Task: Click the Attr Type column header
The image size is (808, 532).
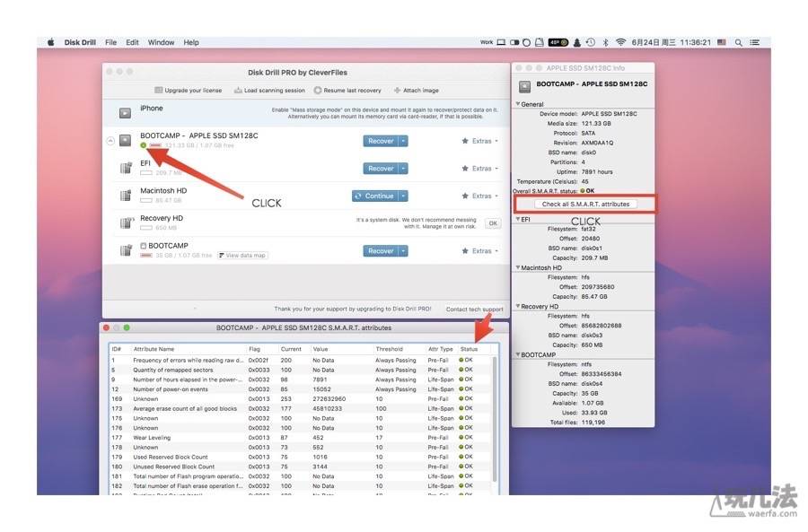Action: tap(442, 349)
